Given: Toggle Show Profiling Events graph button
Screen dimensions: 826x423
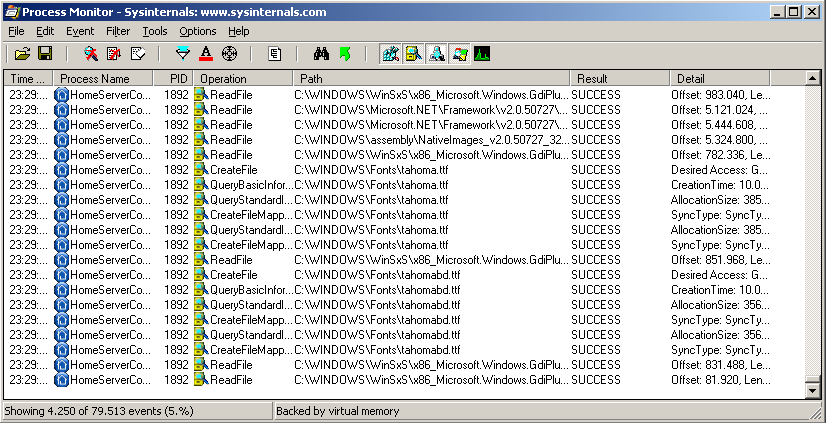Looking at the screenshot, I should coord(482,53).
